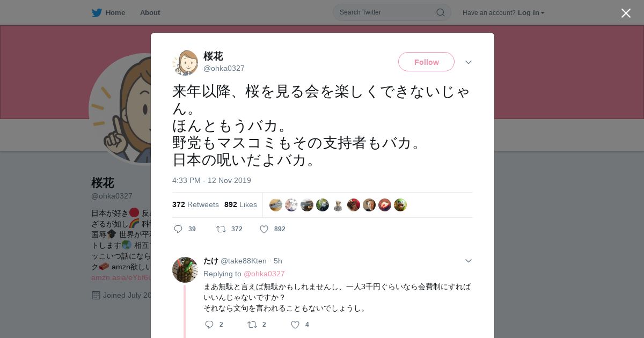The image size is (644, 338).
Task: Open the @ohka0327 mention link in reply
Action: [264, 274]
